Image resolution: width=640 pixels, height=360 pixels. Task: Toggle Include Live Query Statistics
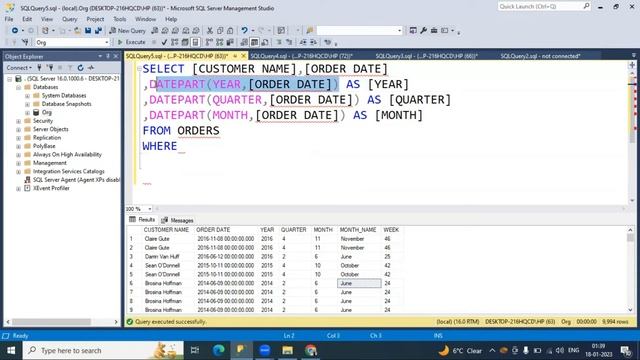220,42
